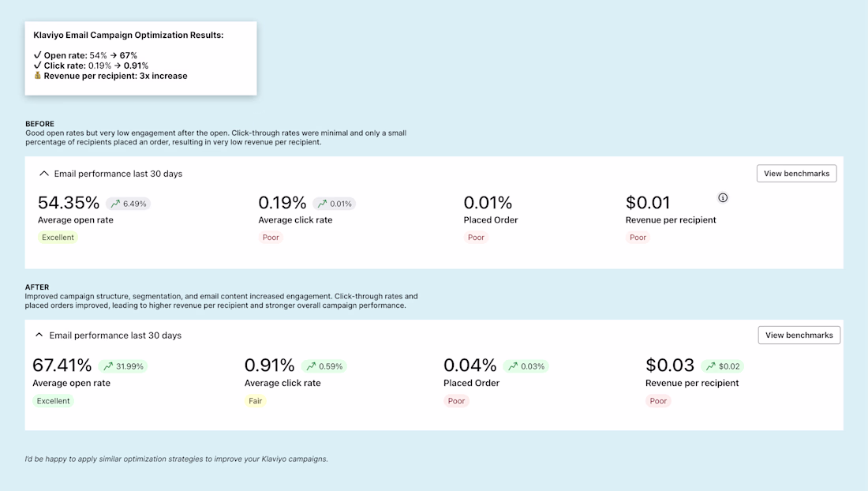Click the 0.59% click rate trend badge
The width and height of the screenshot is (868, 491).
pyautogui.click(x=324, y=366)
